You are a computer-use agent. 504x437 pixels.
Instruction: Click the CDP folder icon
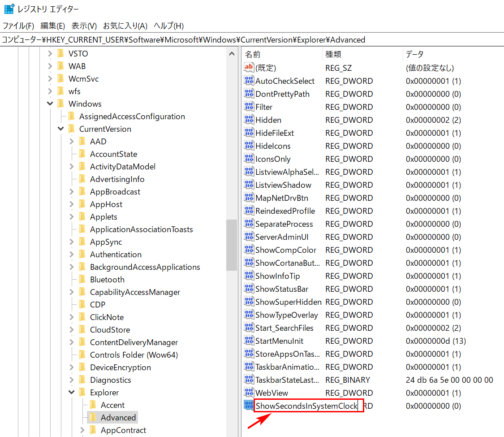point(82,304)
